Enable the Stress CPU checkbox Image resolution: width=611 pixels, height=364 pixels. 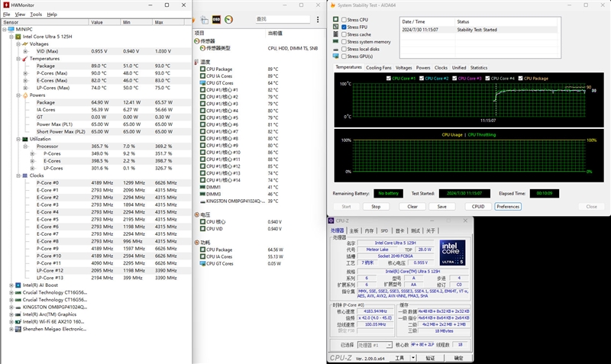click(x=344, y=20)
